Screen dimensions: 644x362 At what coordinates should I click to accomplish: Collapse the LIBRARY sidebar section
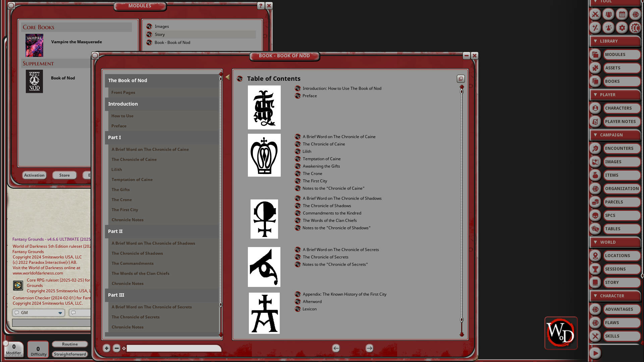[x=595, y=41]
